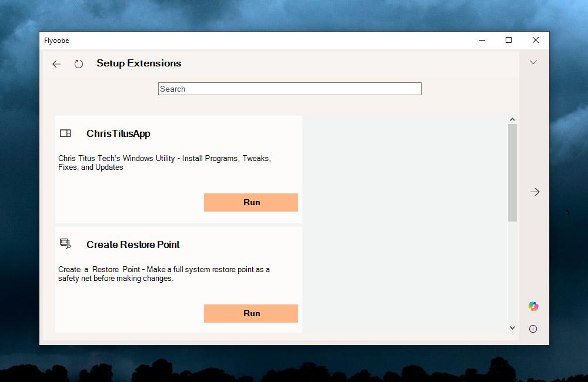Close the Flyoobe window

pos(536,40)
